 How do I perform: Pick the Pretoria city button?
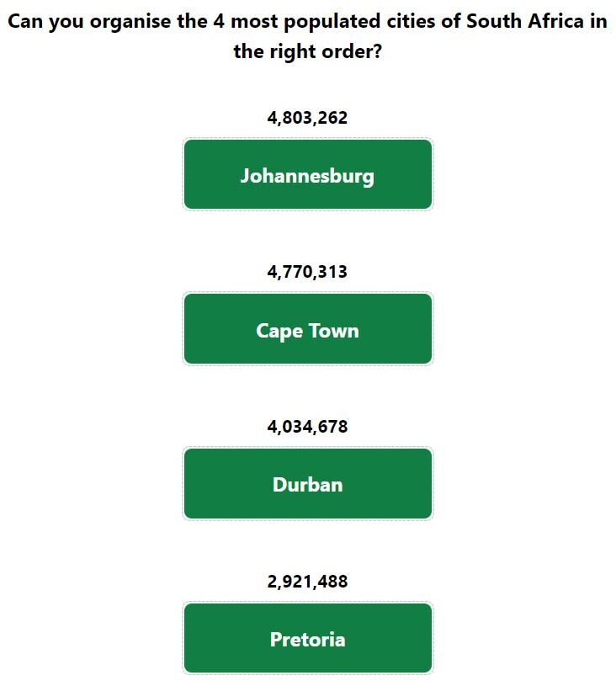pos(307,638)
